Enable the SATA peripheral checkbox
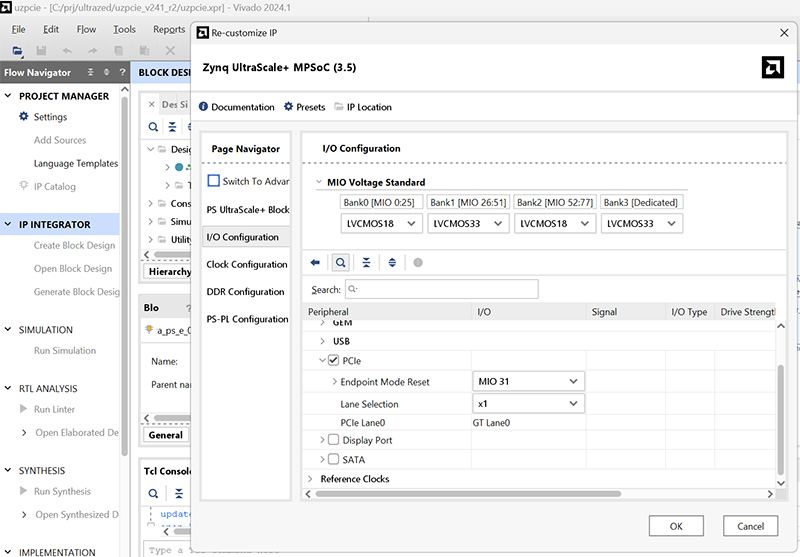The width and height of the screenshot is (800, 557). coord(334,460)
